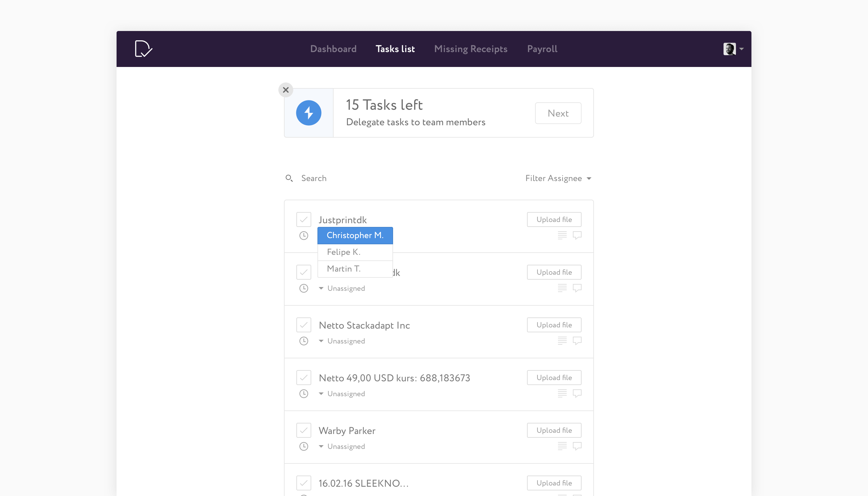The height and width of the screenshot is (496, 868).
Task: Check off the Justprintdk task
Action: click(303, 219)
